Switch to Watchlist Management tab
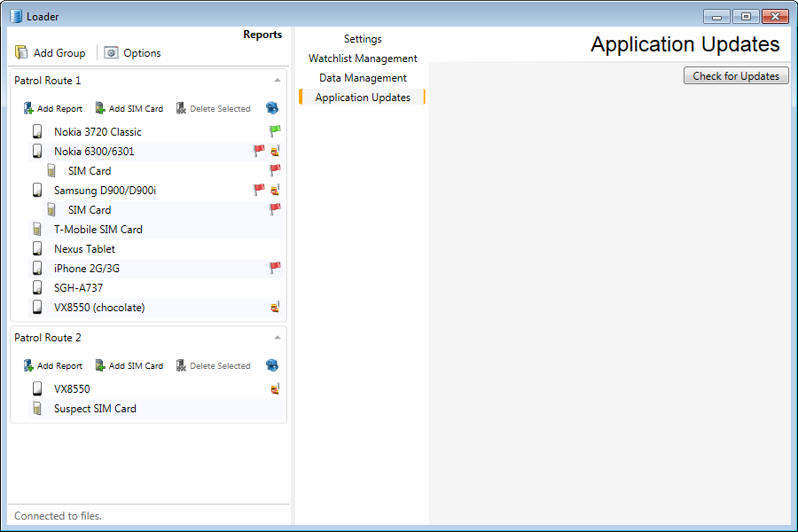Screen dimensions: 798x532 tap(363, 59)
